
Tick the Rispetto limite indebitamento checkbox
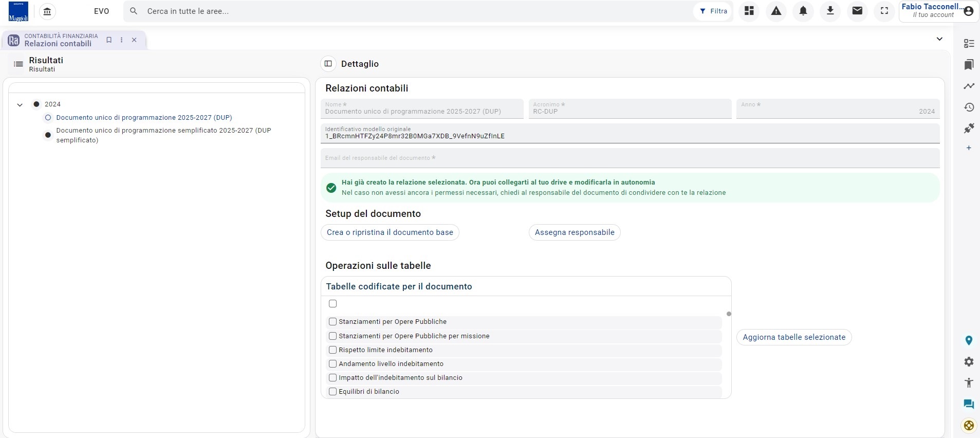pyautogui.click(x=332, y=350)
